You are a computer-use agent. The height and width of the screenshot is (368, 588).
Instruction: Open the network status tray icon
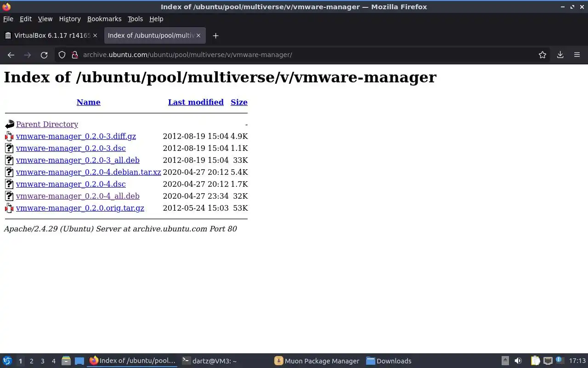click(548, 361)
